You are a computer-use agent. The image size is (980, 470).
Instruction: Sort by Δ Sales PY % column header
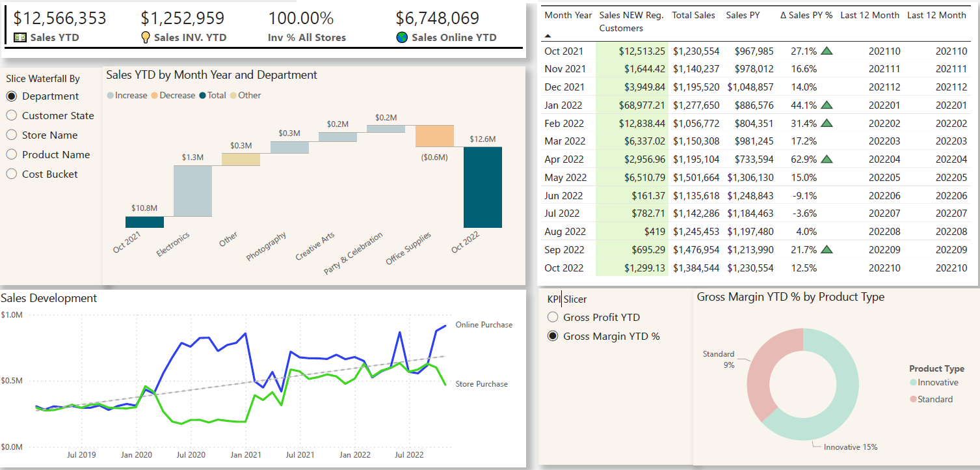coord(806,15)
